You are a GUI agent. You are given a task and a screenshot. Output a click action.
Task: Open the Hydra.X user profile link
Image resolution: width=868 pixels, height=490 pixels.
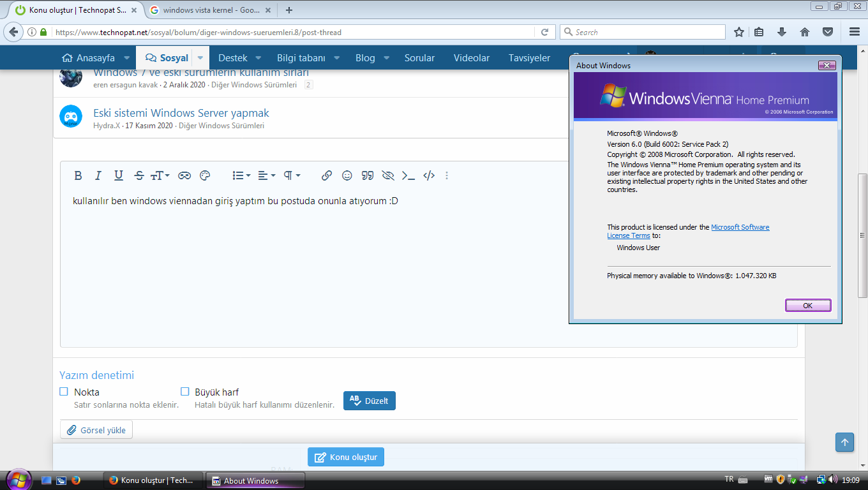[x=107, y=126]
